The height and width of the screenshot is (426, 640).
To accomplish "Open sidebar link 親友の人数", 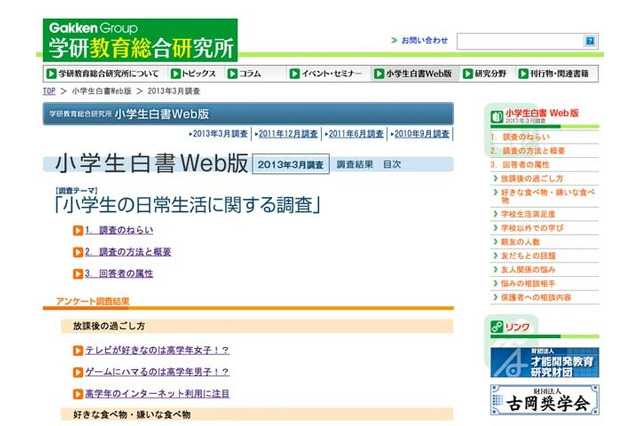I will (520, 242).
